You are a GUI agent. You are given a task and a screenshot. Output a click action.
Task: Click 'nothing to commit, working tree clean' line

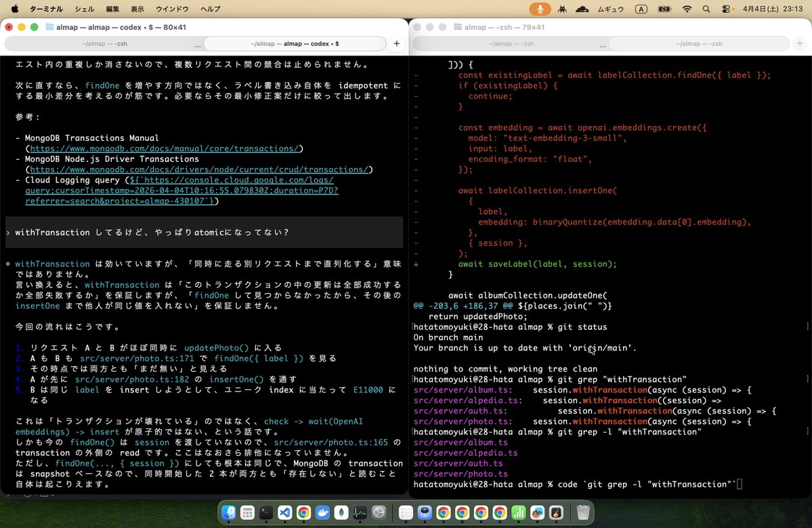coord(505,368)
